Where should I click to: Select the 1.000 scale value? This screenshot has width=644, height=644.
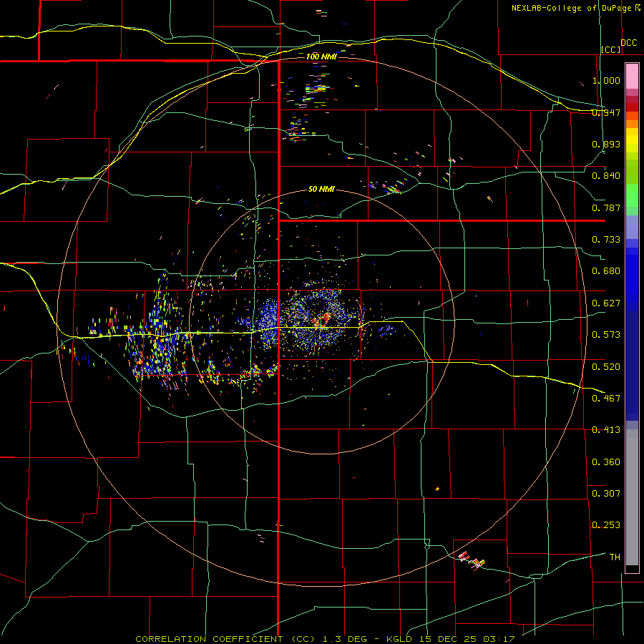click(x=606, y=80)
